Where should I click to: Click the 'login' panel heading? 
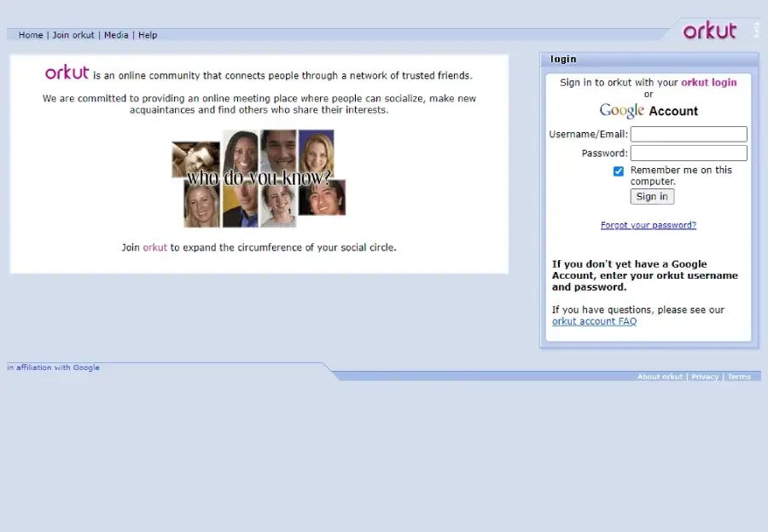pyautogui.click(x=563, y=59)
